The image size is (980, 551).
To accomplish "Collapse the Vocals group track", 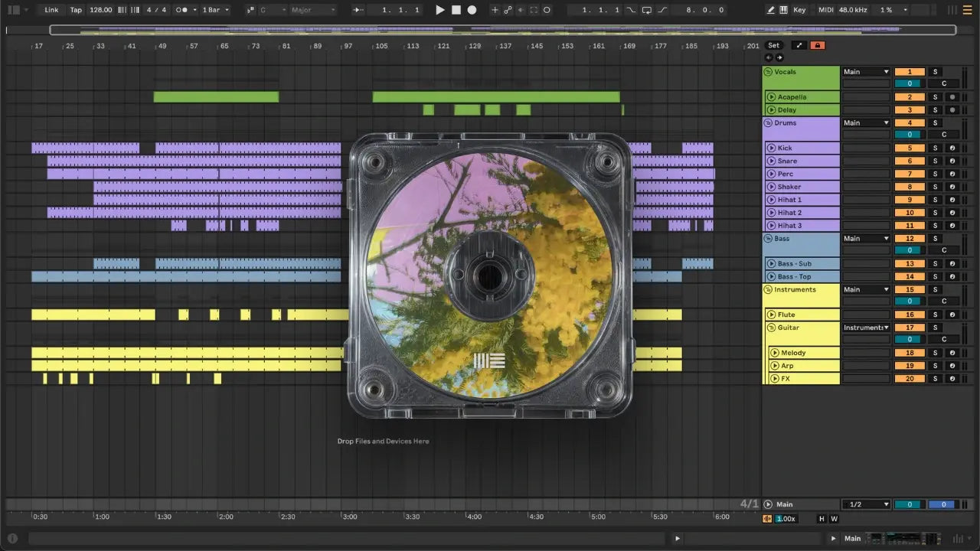I will coord(768,72).
